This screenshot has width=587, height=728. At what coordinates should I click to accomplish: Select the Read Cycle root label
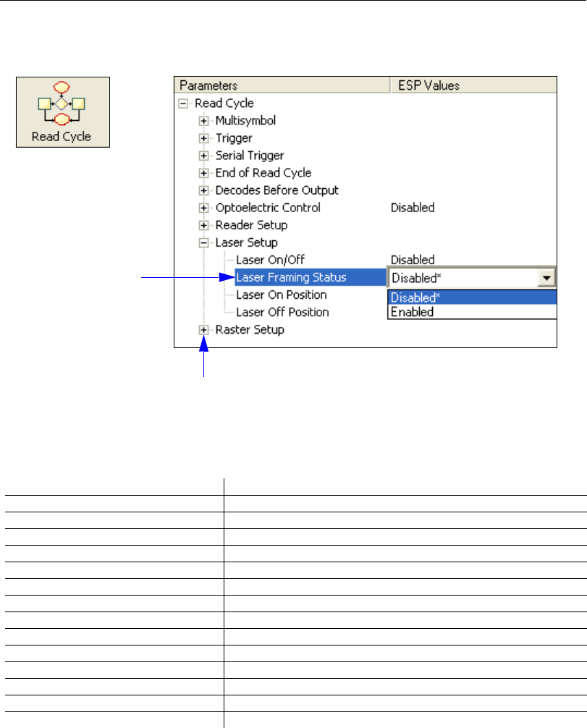click(x=224, y=103)
